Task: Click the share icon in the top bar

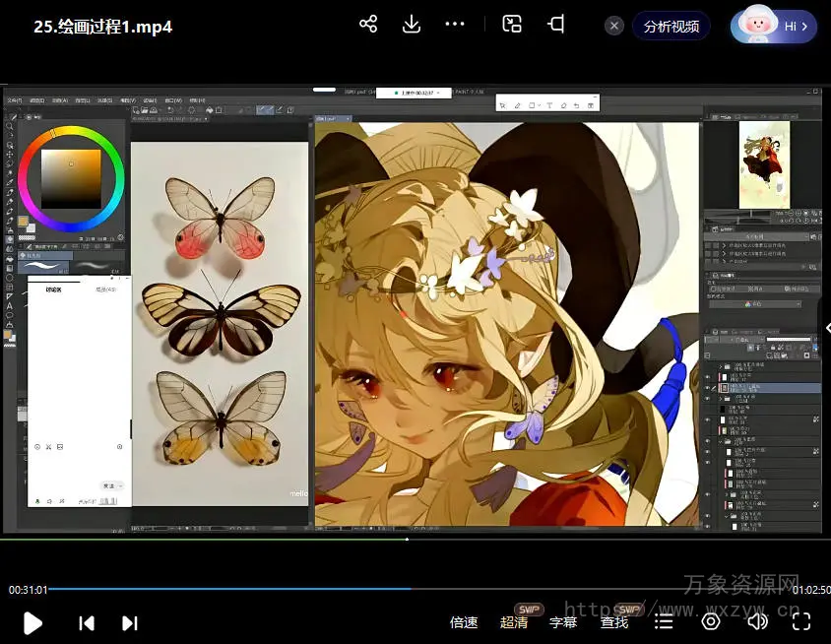Action: pos(368,25)
